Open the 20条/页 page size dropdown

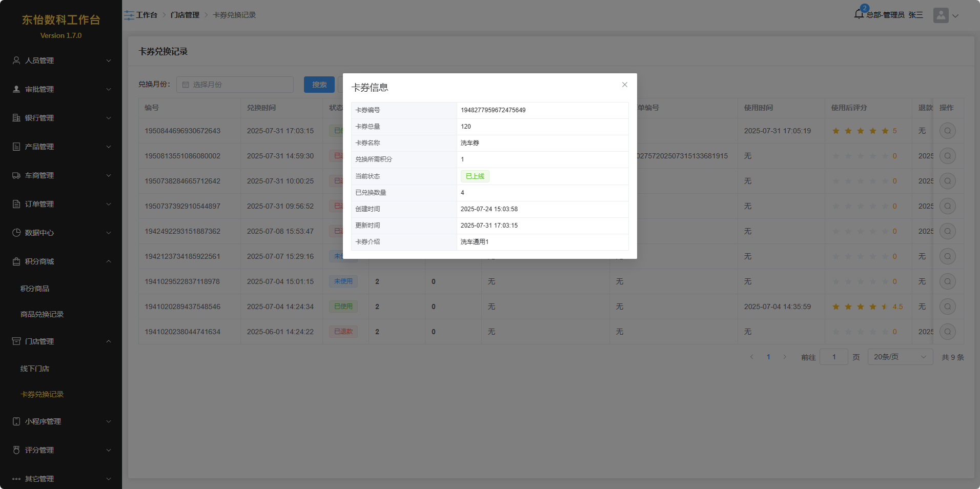900,357
